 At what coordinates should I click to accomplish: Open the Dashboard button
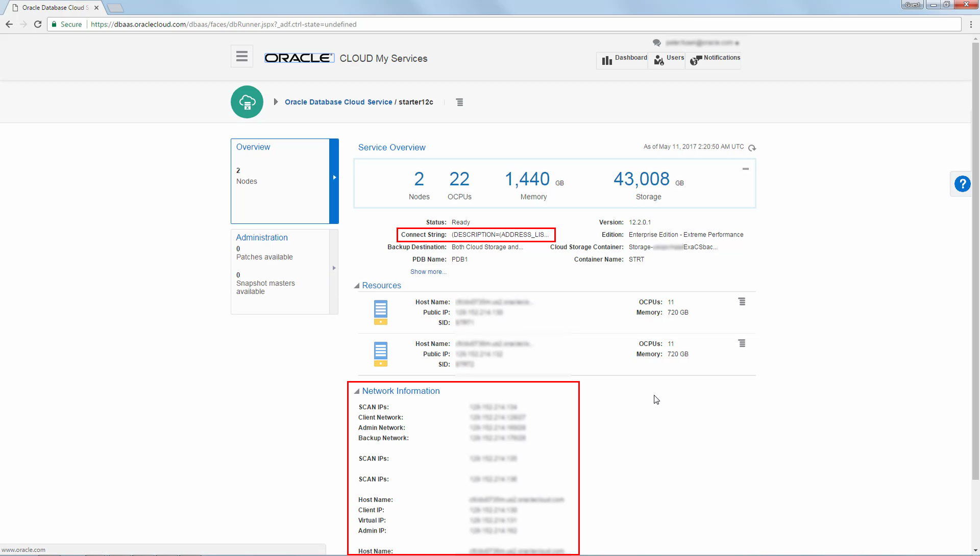624,60
